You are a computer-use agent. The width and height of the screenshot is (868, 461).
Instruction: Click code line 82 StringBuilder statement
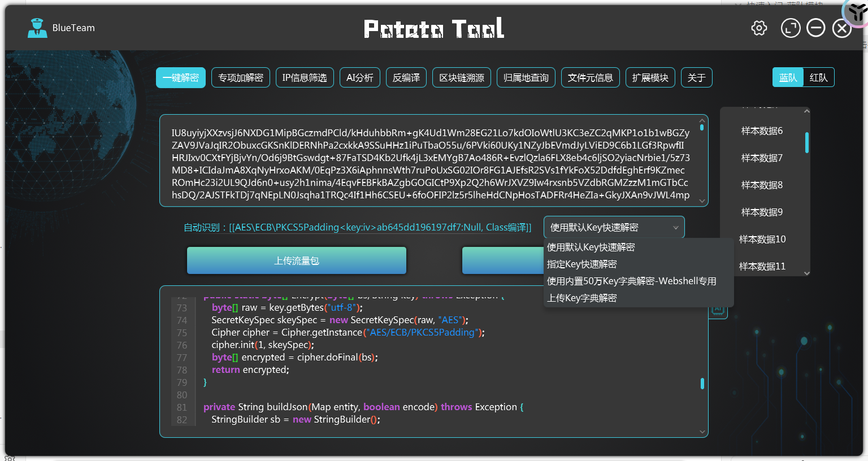click(296, 419)
